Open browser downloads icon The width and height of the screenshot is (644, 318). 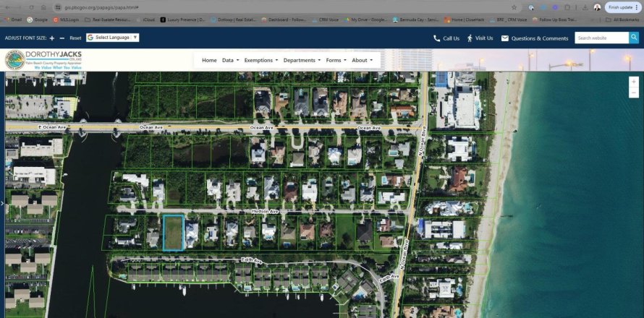click(585, 7)
